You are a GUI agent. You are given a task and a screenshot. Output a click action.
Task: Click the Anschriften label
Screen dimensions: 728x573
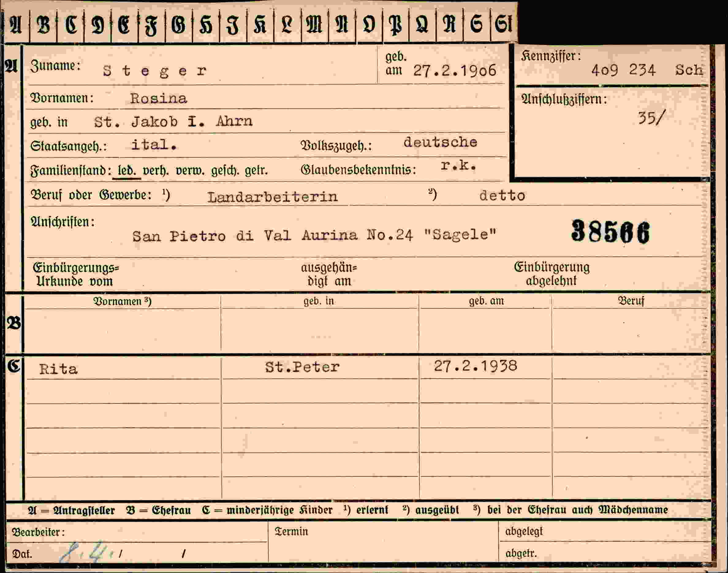point(63,222)
